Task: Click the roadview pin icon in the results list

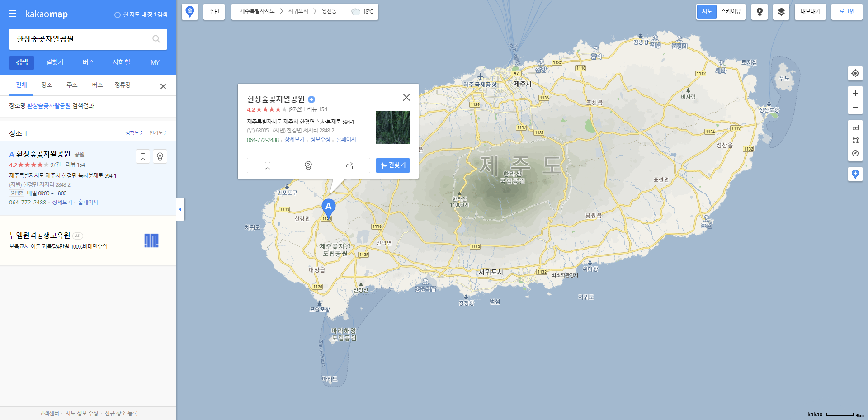Action: (160, 156)
